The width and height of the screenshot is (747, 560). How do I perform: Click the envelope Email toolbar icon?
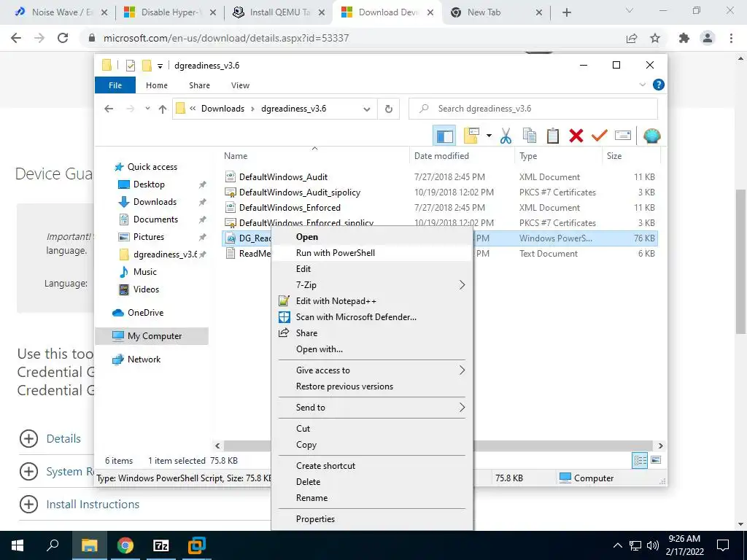pyautogui.click(x=623, y=136)
